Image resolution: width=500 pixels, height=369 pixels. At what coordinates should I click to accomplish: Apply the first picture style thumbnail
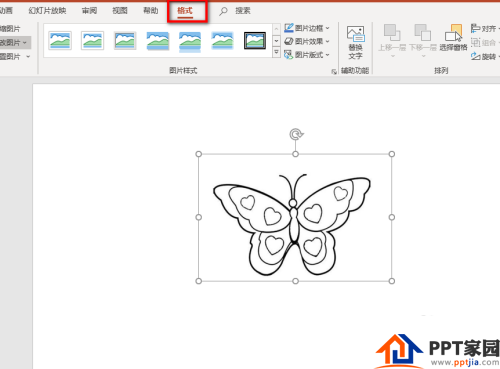pyautogui.click(x=60, y=41)
